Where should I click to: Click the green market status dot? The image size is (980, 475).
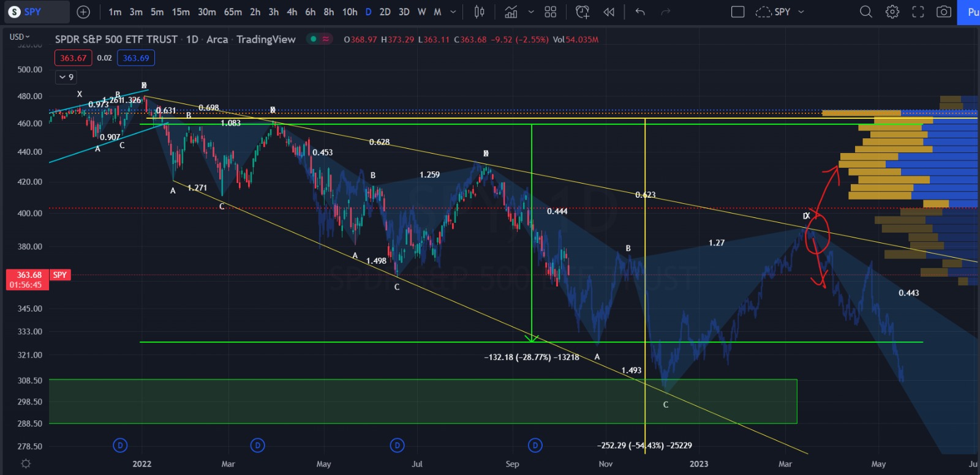click(313, 39)
